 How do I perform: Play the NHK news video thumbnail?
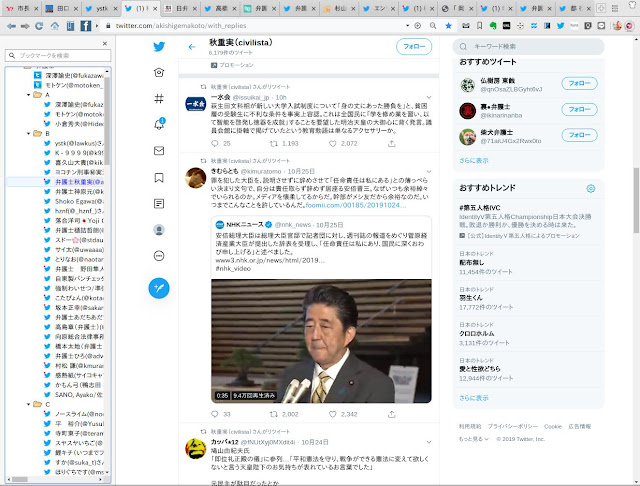[321, 341]
